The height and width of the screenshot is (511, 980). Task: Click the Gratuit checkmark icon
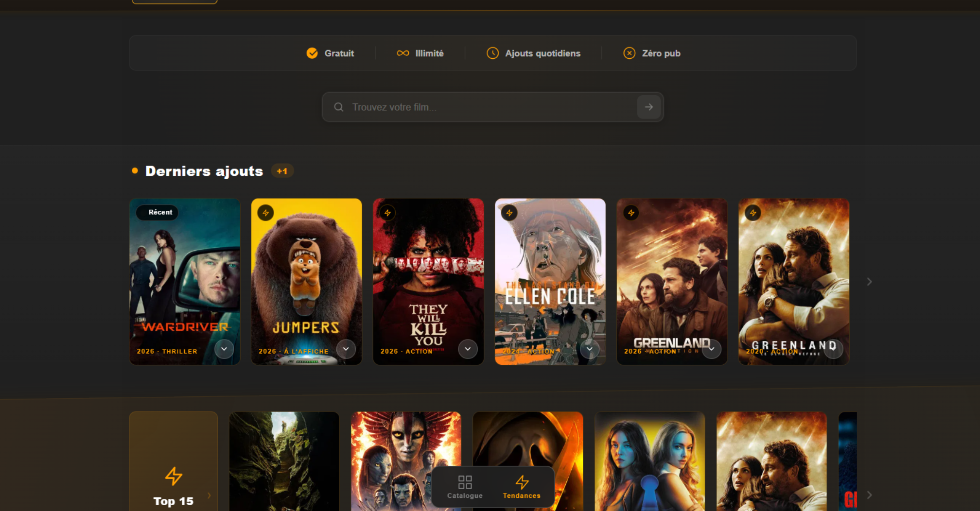[x=312, y=53]
